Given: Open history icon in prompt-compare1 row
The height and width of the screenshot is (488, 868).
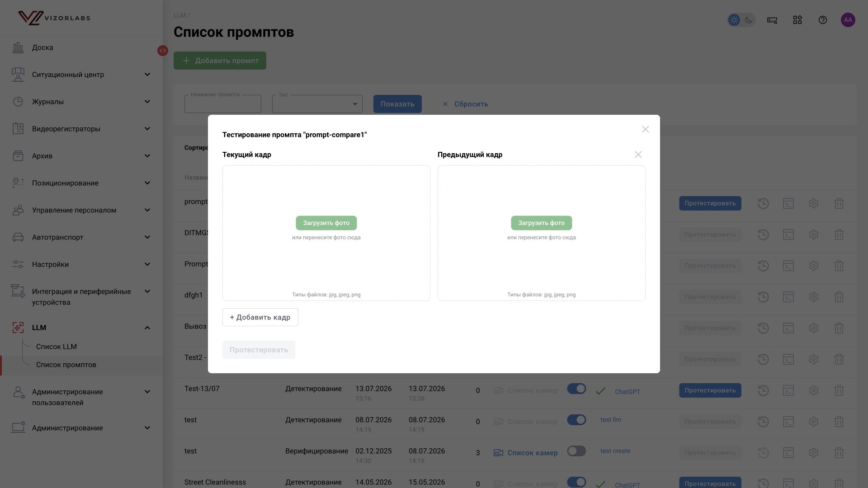Looking at the screenshot, I should coord(763,203).
